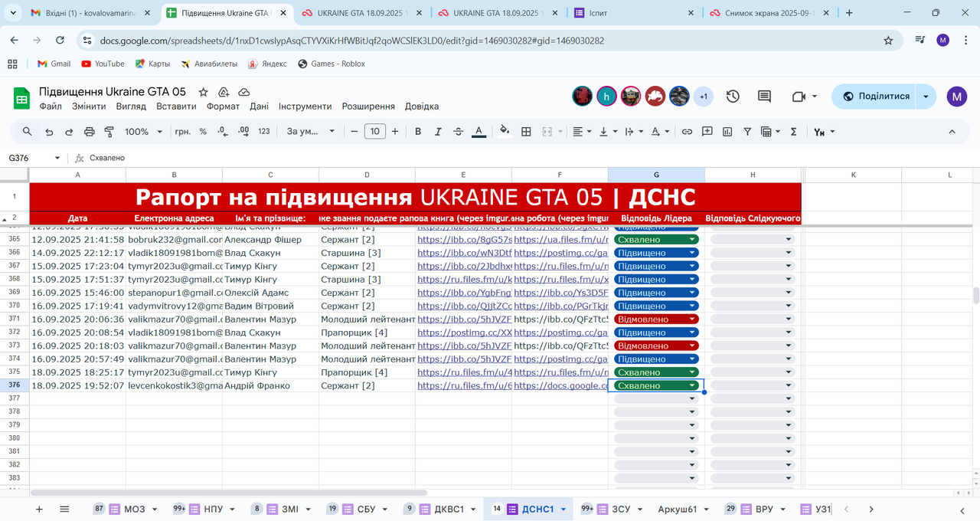Open version history clock icon
This screenshot has width=980, height=521.
coord(733,97)
